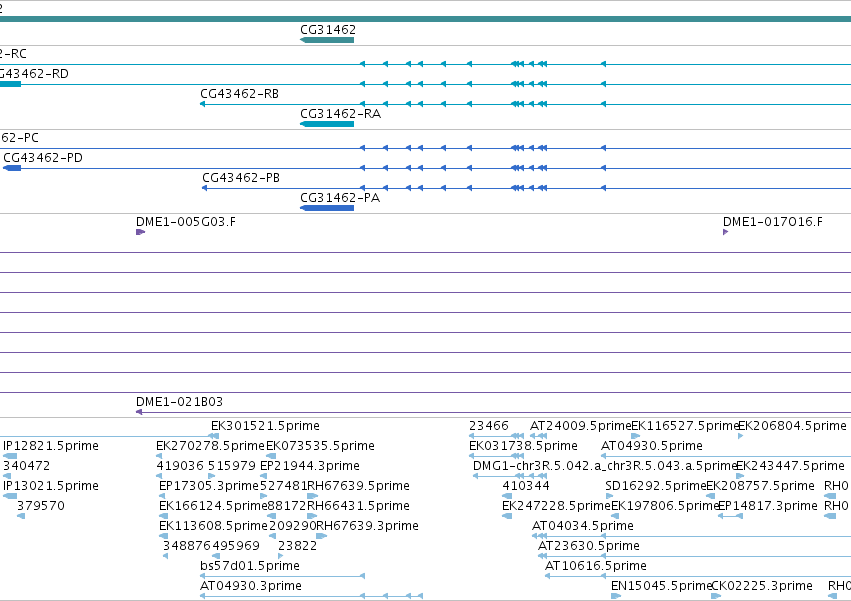Select RH67639.5prime EST label

pos(358,486)
